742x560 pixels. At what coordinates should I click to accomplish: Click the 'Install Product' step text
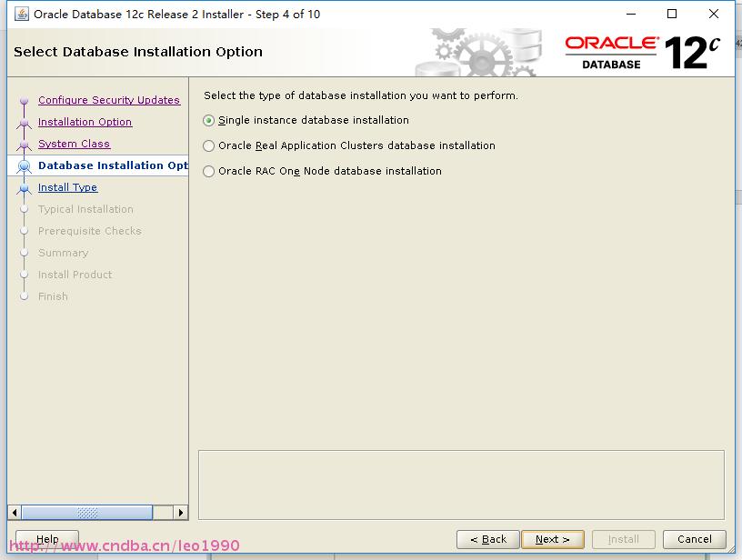point(75,275)
